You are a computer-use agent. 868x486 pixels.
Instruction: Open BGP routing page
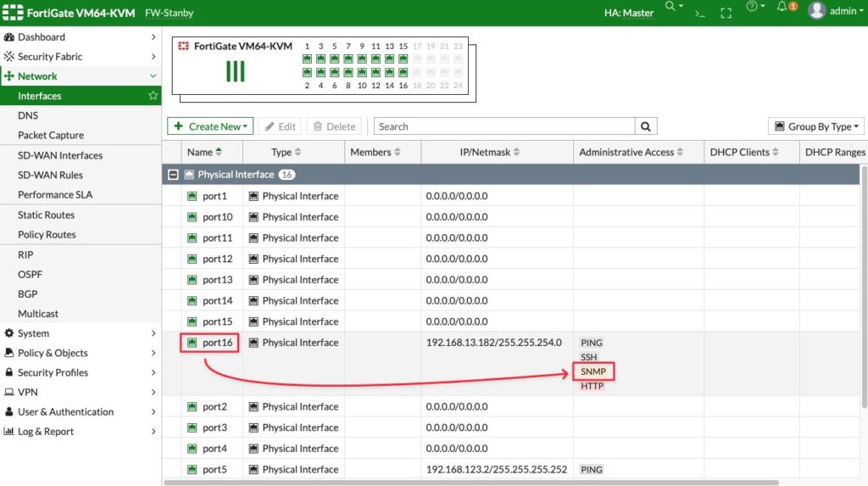28,293
